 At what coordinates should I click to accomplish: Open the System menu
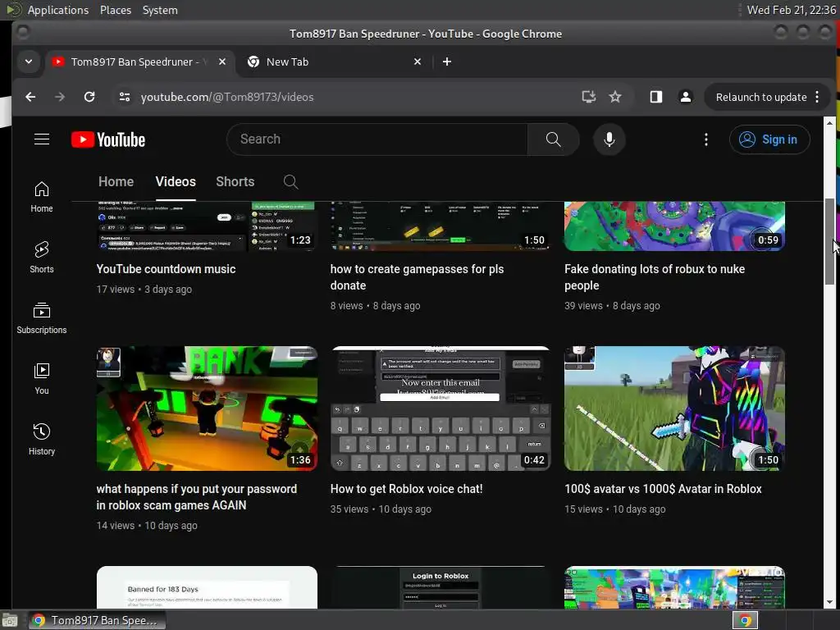tap(160, 10)
